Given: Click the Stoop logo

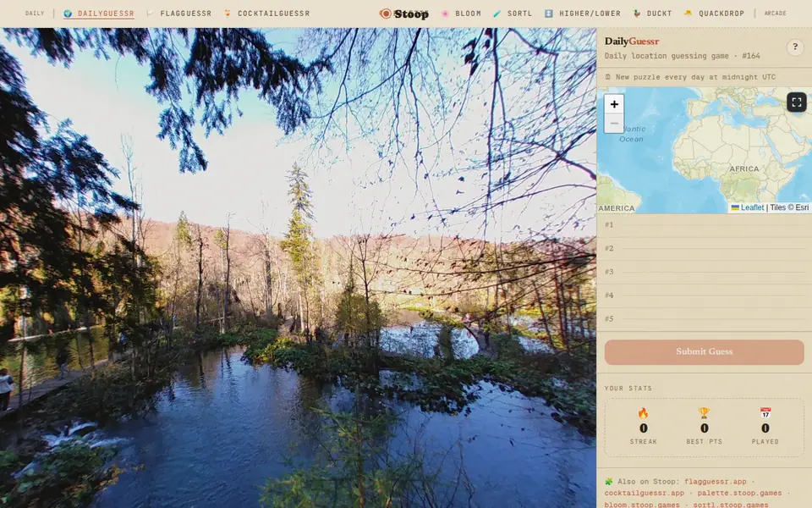Looking at the screenshot, I should click(404, 14).
